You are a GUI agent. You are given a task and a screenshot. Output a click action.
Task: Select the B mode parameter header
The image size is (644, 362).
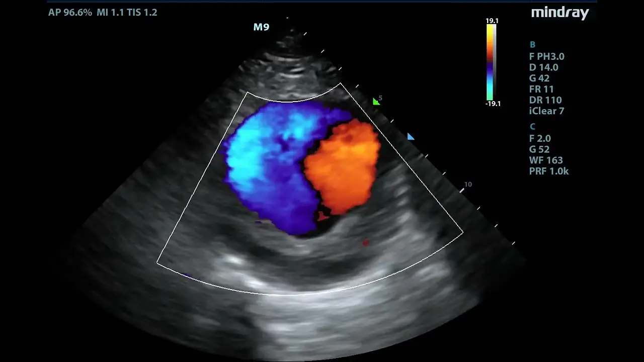click(x=532, y=45)
